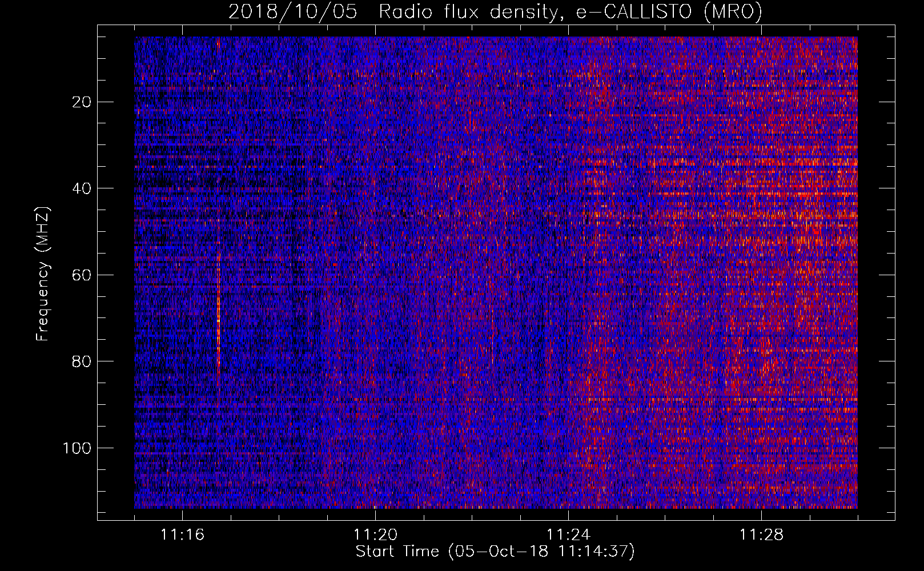Click the frequency tick label '20'
This screenshot has width=924, height=571.
click(82, 102)
